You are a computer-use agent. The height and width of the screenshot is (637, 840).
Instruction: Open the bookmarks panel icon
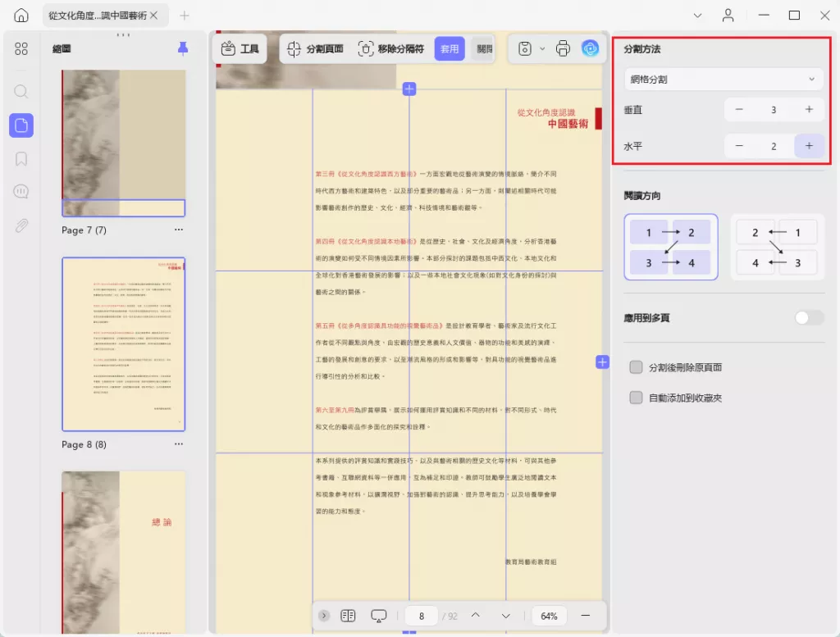21,159
